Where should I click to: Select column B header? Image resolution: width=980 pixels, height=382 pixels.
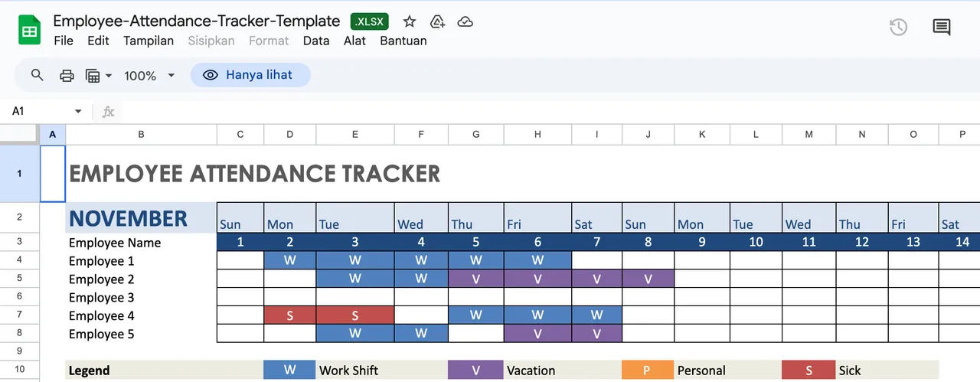[141, 134]
